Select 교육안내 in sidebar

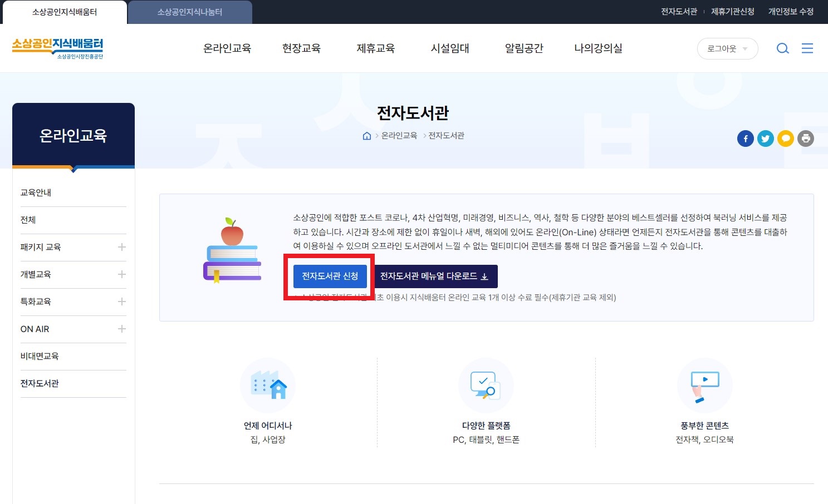[36, 192]
